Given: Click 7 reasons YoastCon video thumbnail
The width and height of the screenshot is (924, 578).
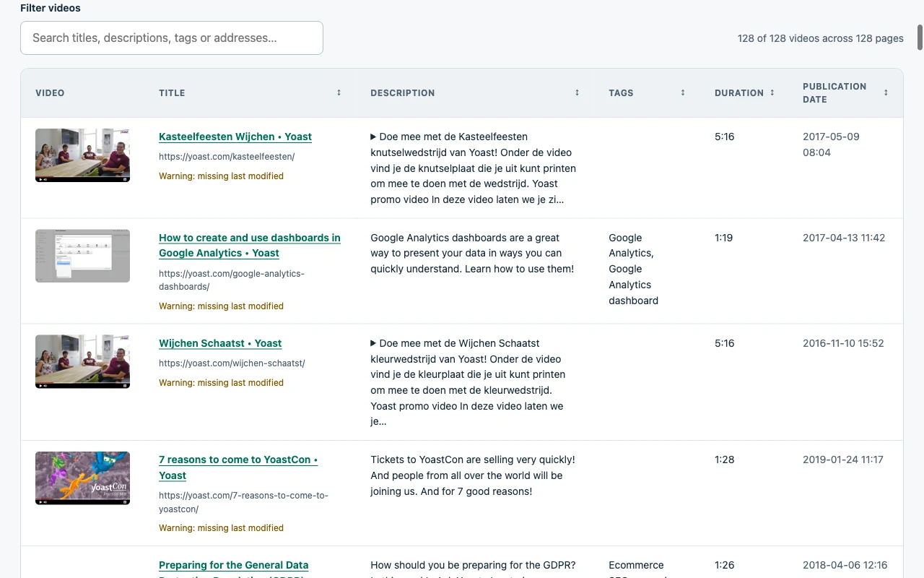Looking at the screenshot, I should [x=82, y=478].
